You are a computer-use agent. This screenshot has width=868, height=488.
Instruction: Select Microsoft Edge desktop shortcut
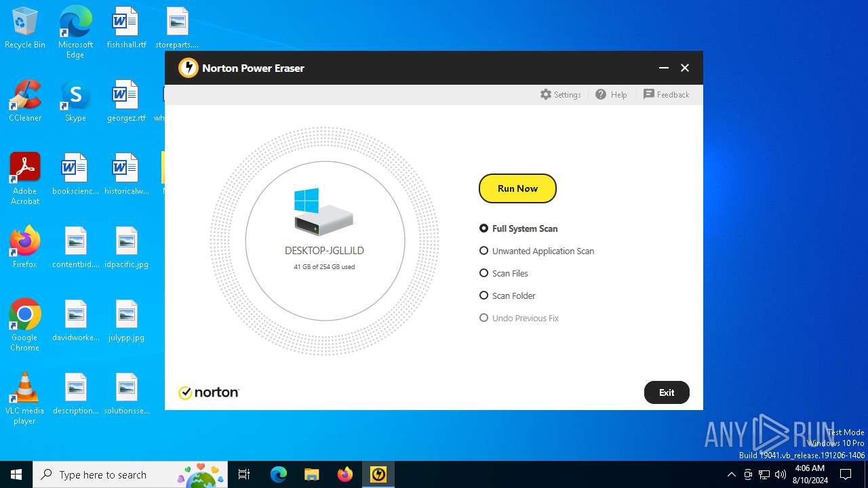(x=75, y=33)
